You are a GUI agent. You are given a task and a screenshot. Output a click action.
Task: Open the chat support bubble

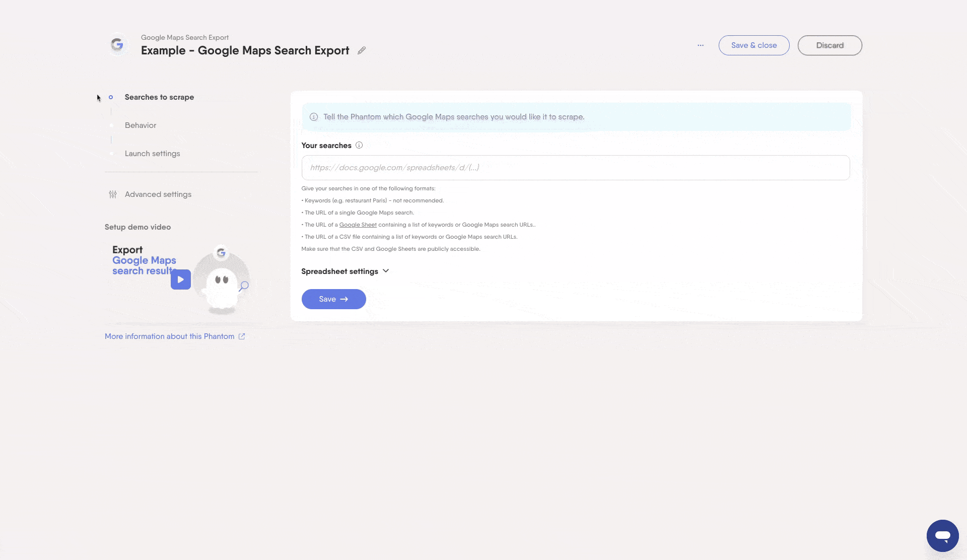942,535
